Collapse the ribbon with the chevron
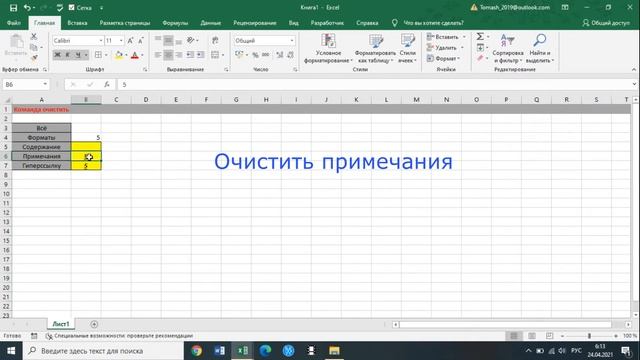 pyautogui.click(x=634, y=70)
